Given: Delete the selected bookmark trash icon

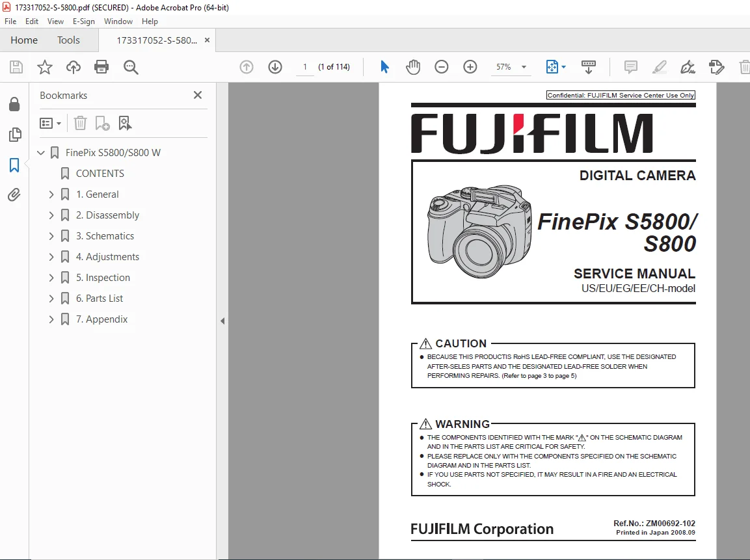Looking at the screenshot, I should point(81,124).
